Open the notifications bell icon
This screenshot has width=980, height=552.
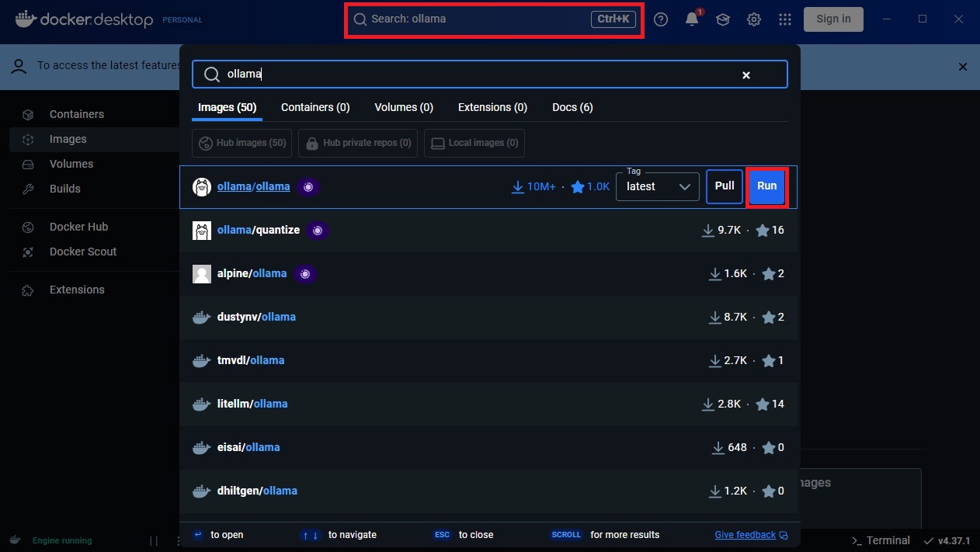pyautogui.click(x=692, y=19)
